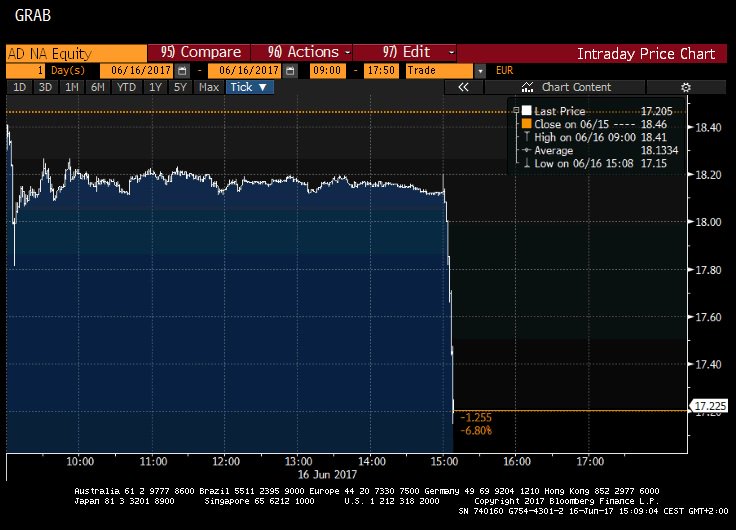
Task: Click the number of days field
Action: [25, 71]
